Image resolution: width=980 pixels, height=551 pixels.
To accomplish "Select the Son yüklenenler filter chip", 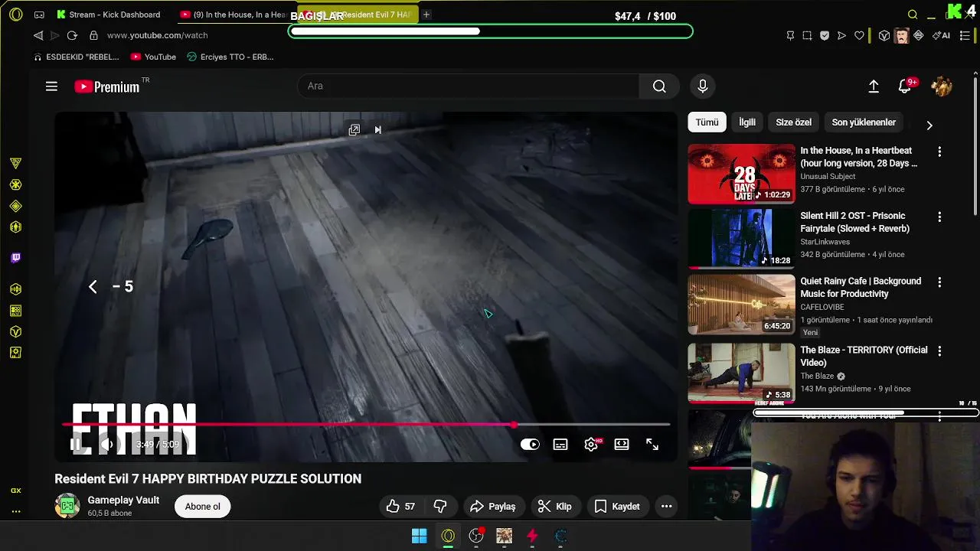I will tap(864, 122).
